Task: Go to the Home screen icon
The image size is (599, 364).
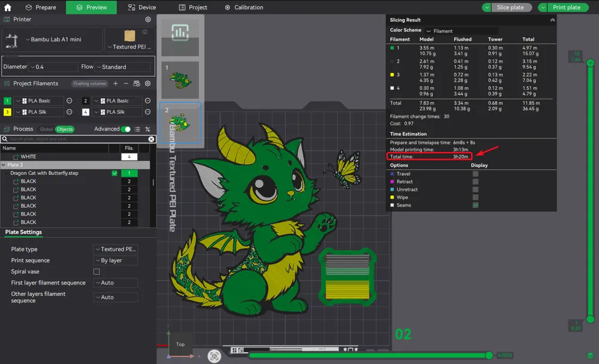Action: click(8, 7)
